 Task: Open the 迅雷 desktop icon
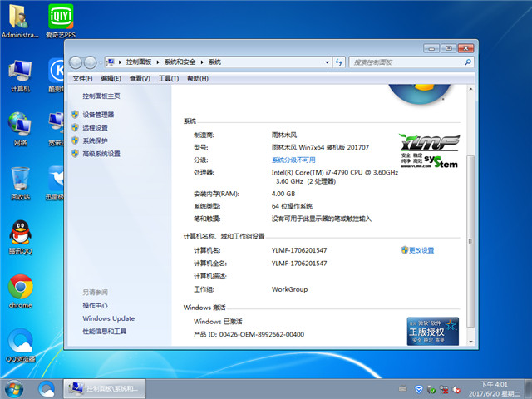point(55,183)
